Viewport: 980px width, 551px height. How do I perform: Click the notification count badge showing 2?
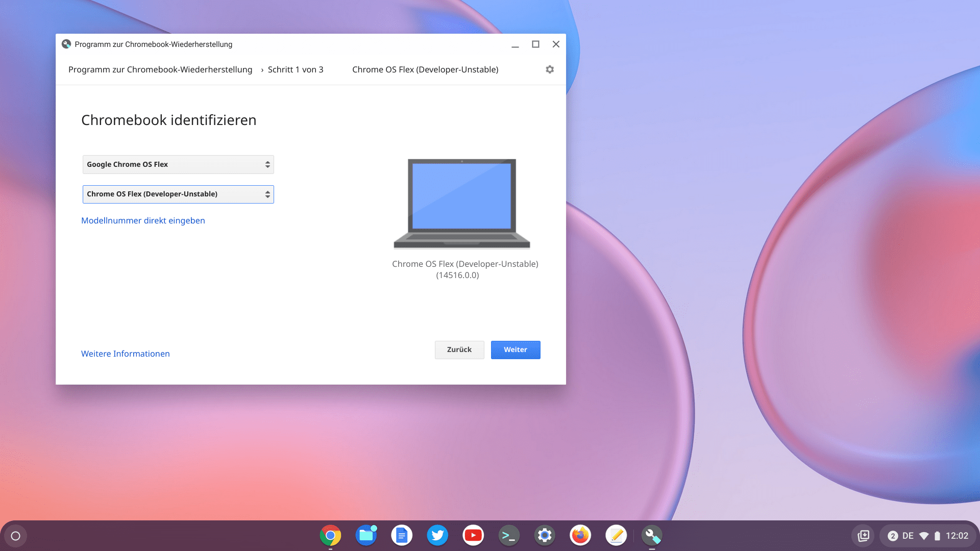pos(893,536)
